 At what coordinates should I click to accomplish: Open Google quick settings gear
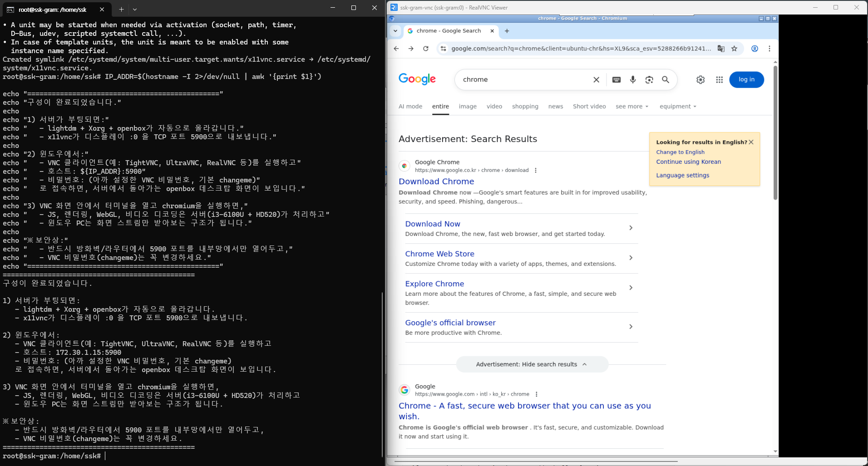click(x=700, y=80)
